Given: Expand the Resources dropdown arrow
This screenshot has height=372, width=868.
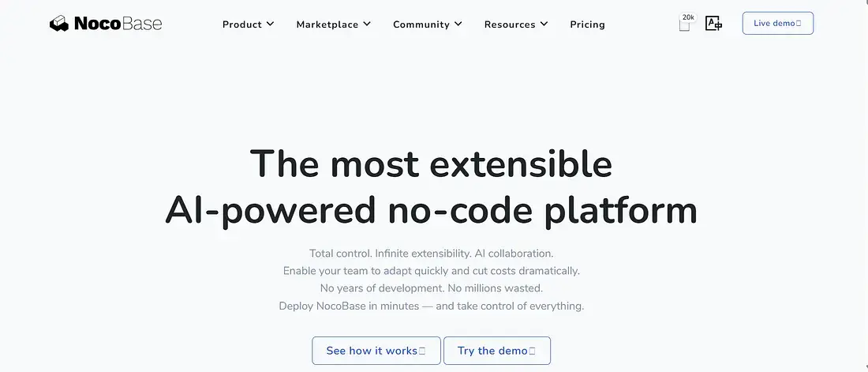Looking at the screenshot, I should tap(544, 24).
